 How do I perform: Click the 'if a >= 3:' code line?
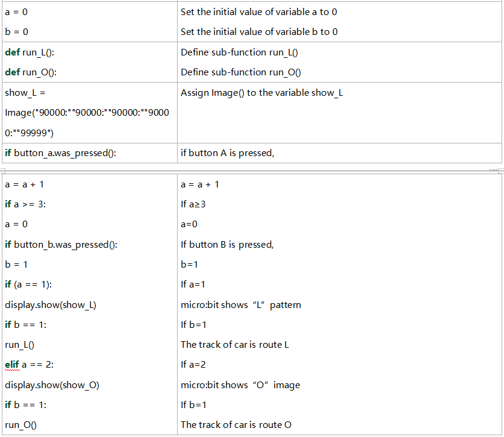point(25,204)
